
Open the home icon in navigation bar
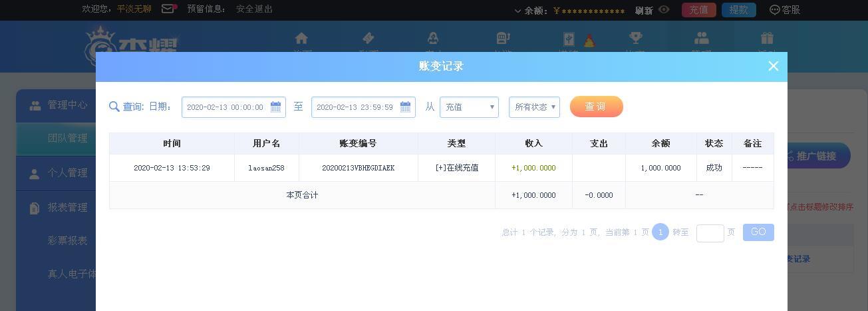click(301, 38)
